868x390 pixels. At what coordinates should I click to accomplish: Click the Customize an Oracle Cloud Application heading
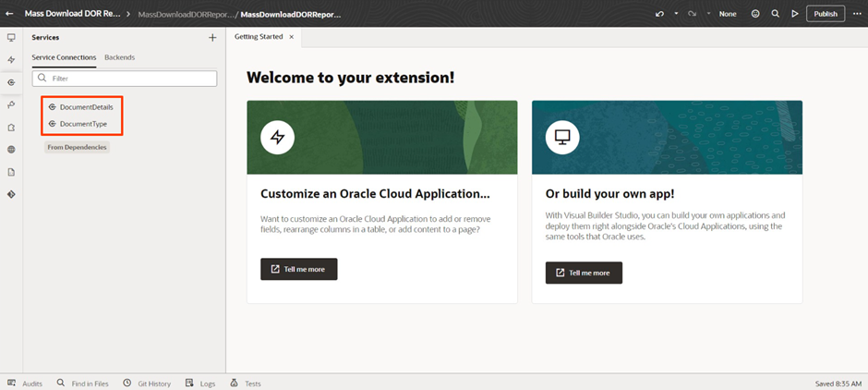pyautogui.click(x=375, y=194)
